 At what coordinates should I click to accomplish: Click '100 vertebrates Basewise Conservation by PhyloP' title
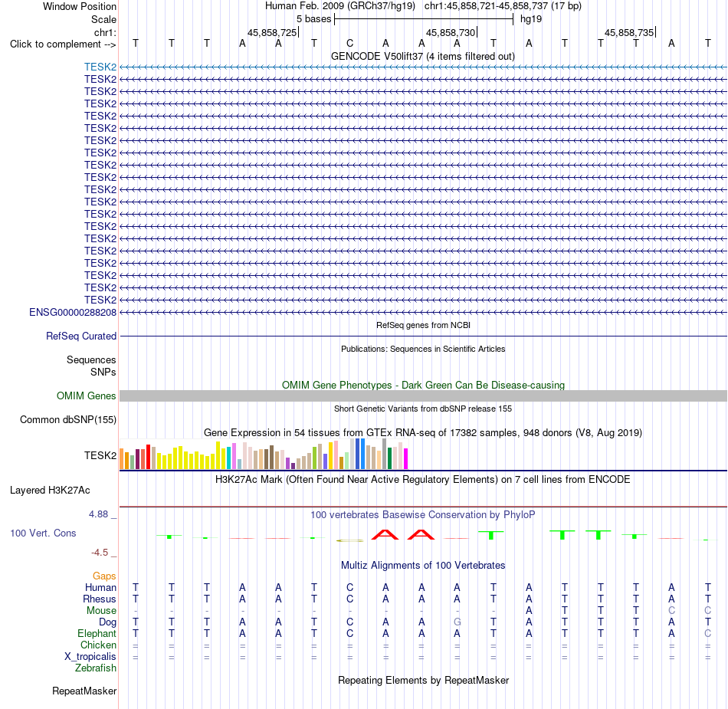click(x=423, y=514)
